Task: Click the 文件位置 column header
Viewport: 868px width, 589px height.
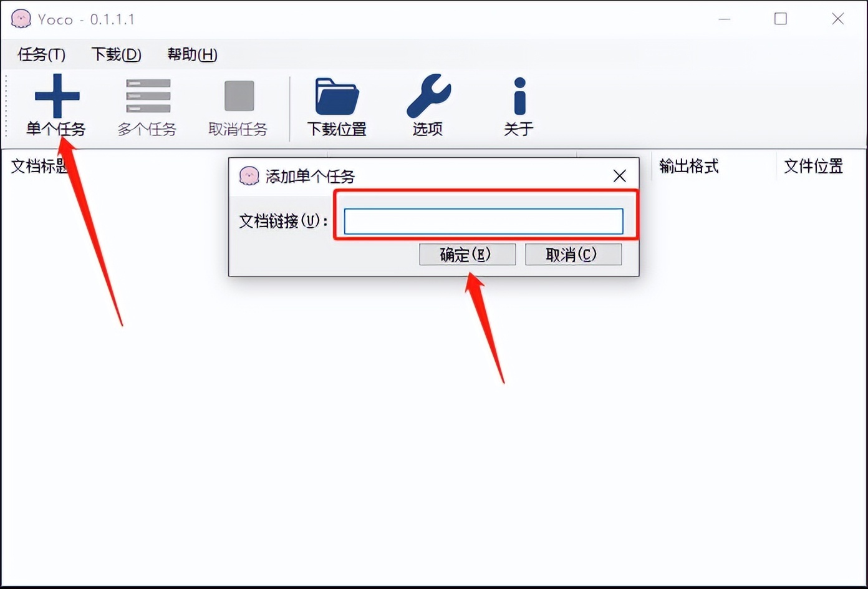Action: click(813, 166)
